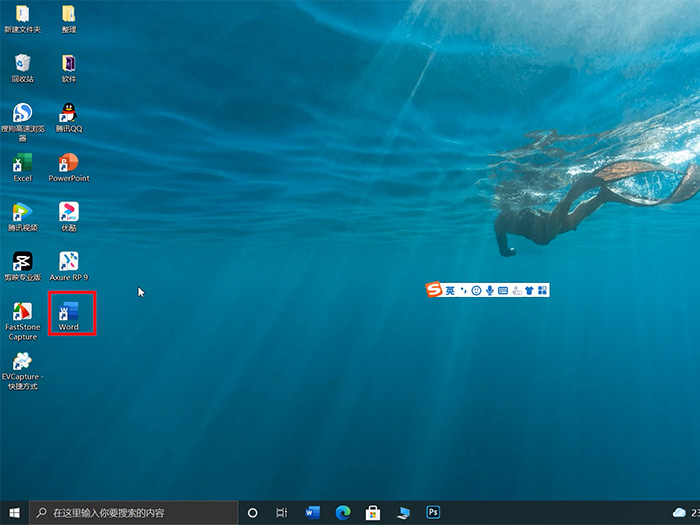Select the 整理 folder on desktop
Screen dimensions: 700x525
pos(69,19)
